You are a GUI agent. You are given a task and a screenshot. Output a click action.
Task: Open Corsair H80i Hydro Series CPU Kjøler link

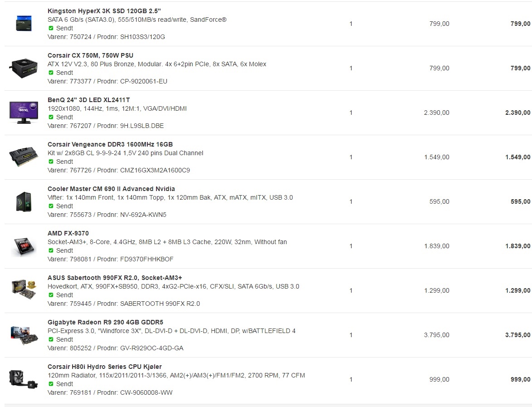[x=104, y=367]
